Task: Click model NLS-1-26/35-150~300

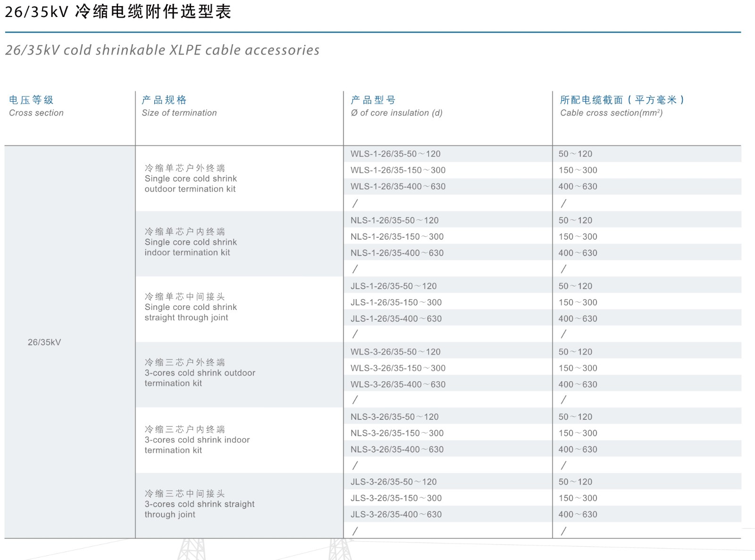Action: (397, 236)
